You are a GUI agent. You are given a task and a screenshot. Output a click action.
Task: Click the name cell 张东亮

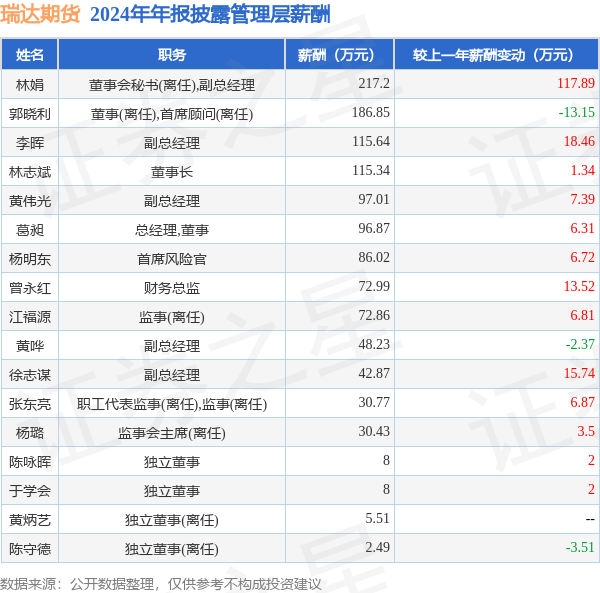pyautogui.click(x=30, y=404)
